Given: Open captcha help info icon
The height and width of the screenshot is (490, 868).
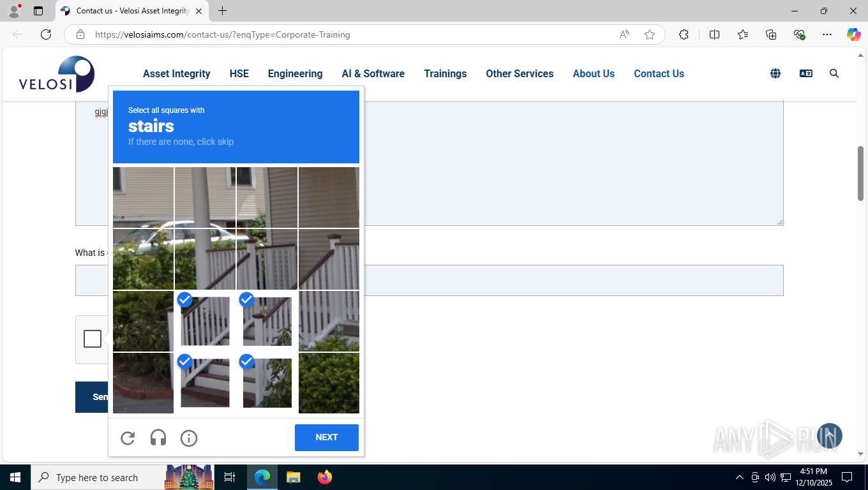Looking at the screenshot, I should pyautogui.click(x=189, y=438).
